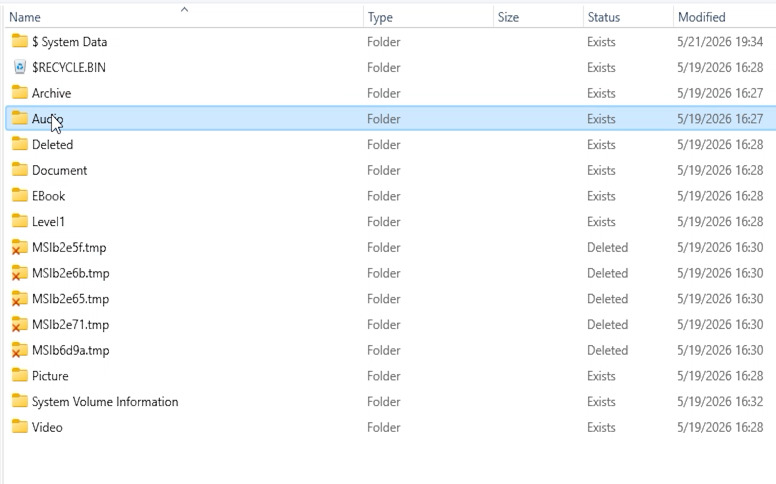The height and width of the screenshot is (484, 776).
Task: Select the "Video" folder name
Action: [x=47, y=427]
